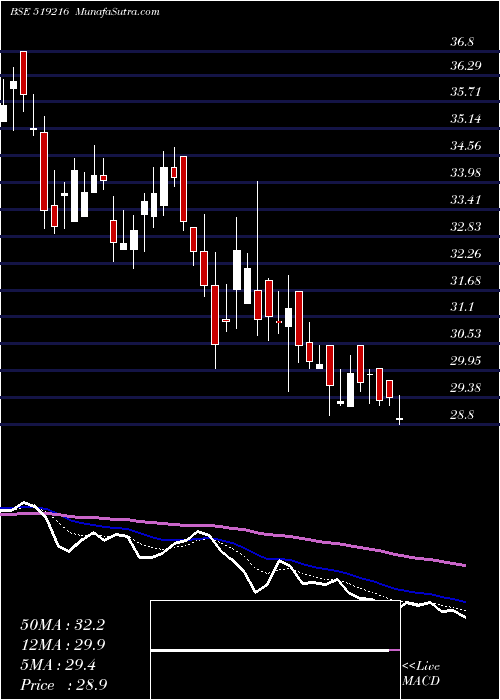Viewport: 500px width, 700px height.
Task: Click the MunafaSutra.com title text
Action: tap(118, 12)
